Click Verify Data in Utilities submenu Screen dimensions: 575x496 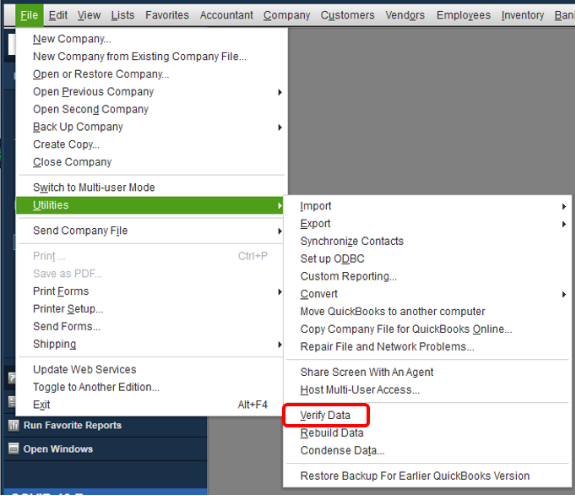click(325, 415)
